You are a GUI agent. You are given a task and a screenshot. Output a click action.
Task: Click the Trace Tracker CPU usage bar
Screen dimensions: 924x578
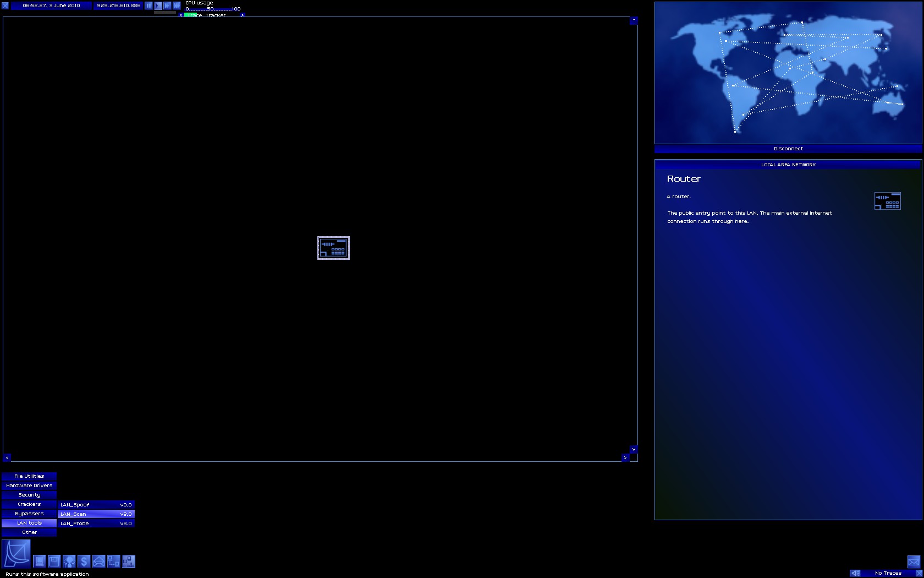(212, 15)
